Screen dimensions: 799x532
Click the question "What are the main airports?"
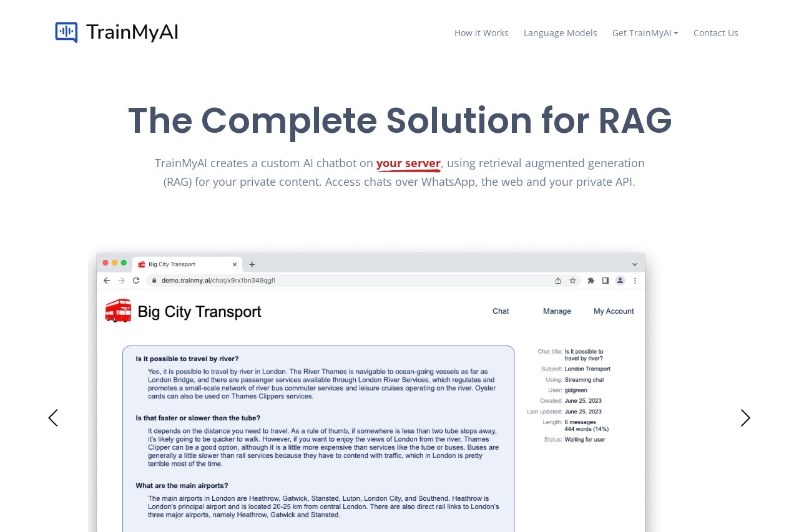point(182,486)
